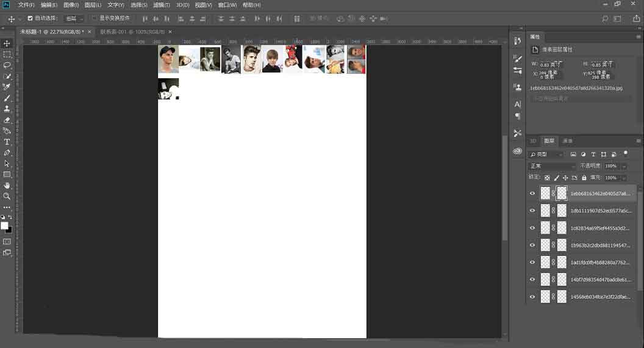The height and width of the screenshot is (348, 644).
Task: Select the Quick Selection tool
Action: (x=7, y=76)
